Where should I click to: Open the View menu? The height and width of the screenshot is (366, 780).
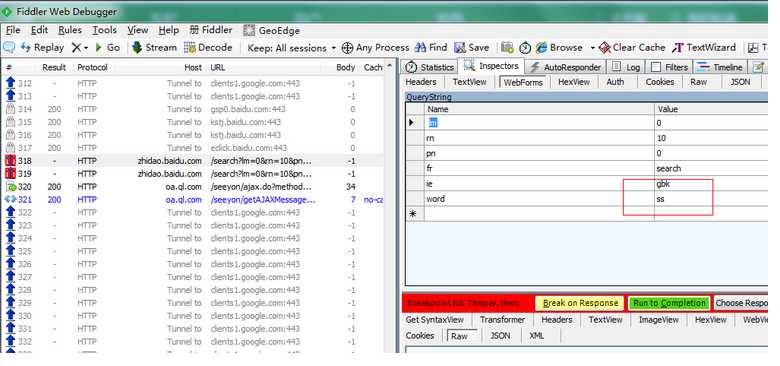[x=138, y=30]
